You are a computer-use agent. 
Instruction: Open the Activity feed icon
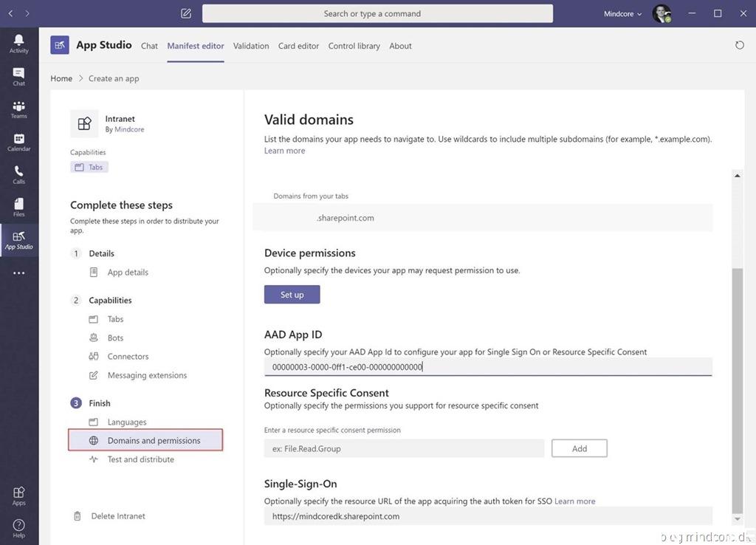(18, 44)
